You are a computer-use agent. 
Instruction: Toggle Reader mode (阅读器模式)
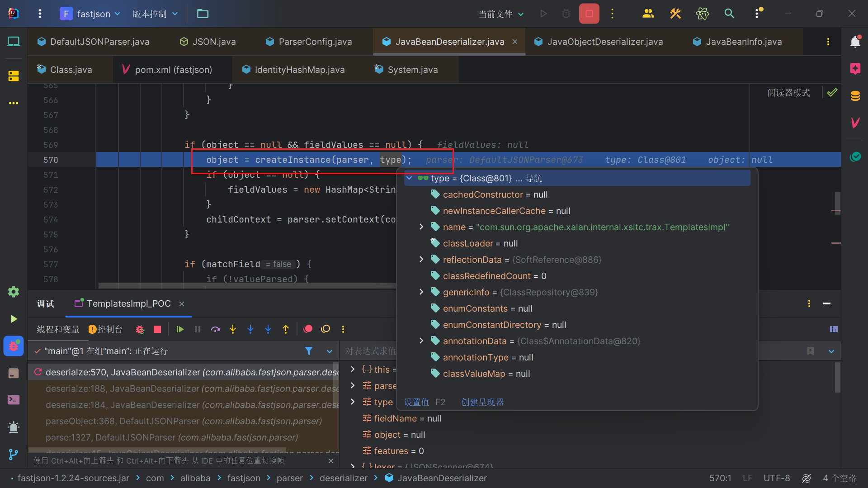[788, 93]
